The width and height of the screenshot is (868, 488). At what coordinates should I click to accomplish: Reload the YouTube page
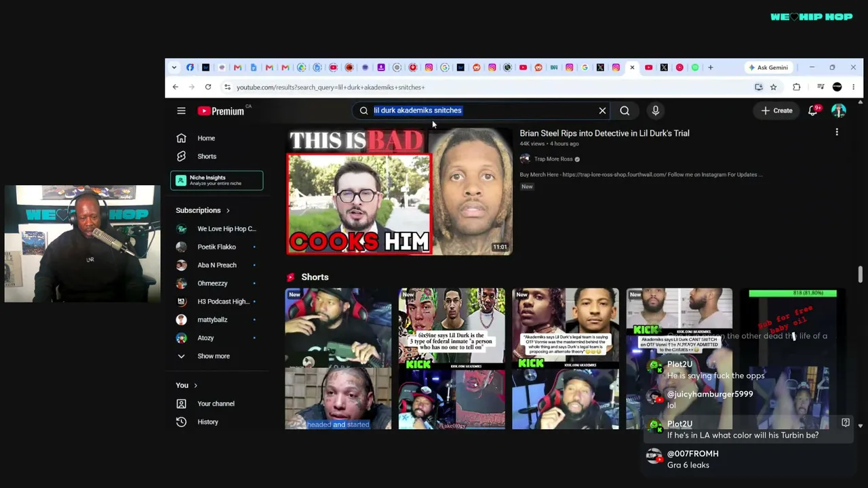tap(208, 87)
